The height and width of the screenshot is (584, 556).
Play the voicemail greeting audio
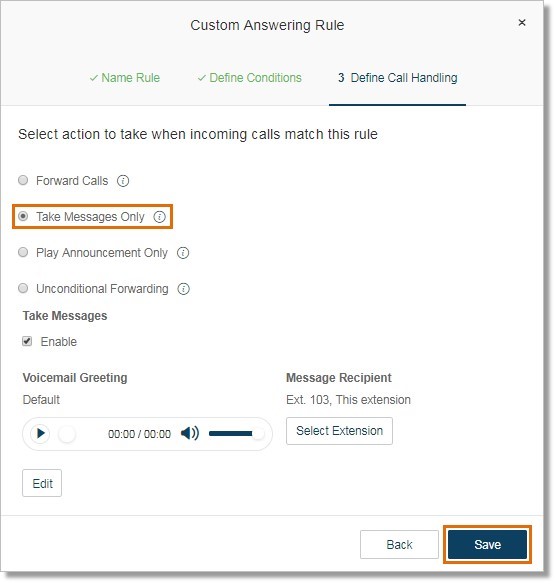40,434
